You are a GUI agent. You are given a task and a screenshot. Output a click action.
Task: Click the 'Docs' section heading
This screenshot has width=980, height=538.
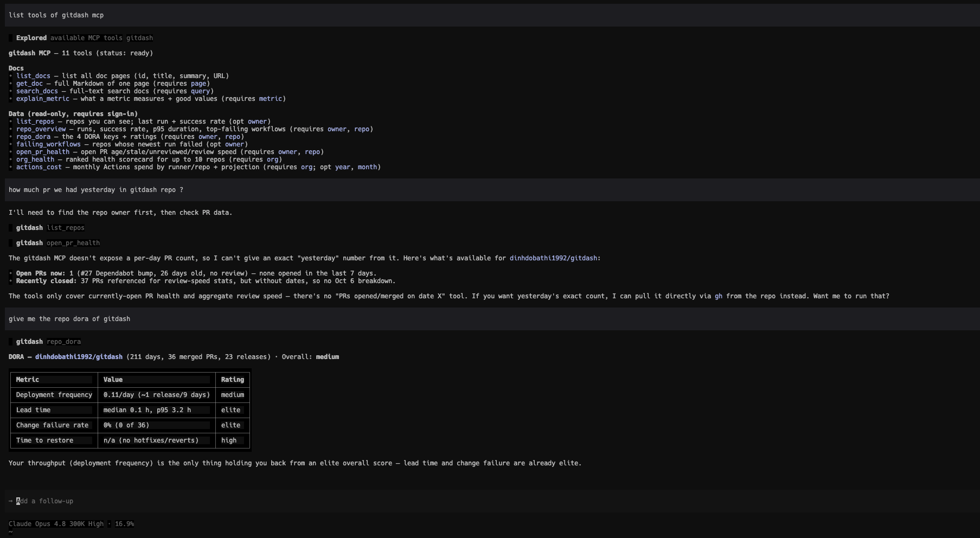point(16,68)
